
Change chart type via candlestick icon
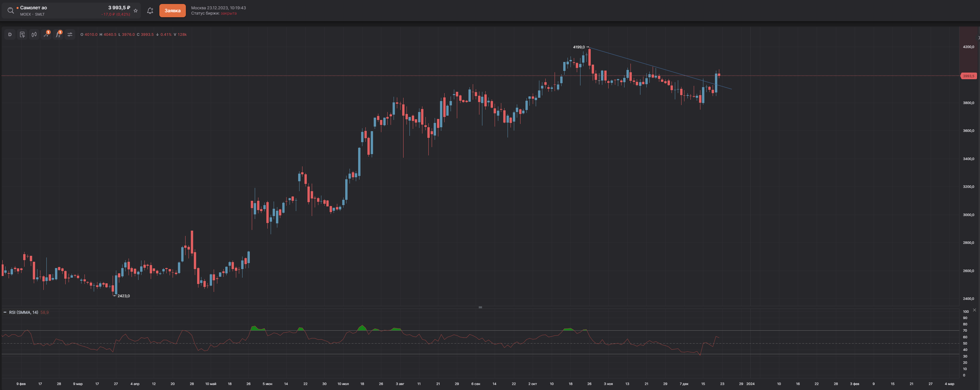(34, 34)
